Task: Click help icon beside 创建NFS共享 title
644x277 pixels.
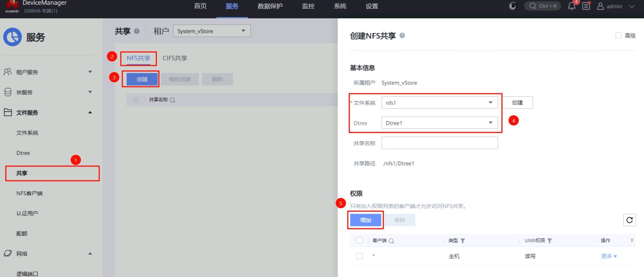Action: point(402,35)
